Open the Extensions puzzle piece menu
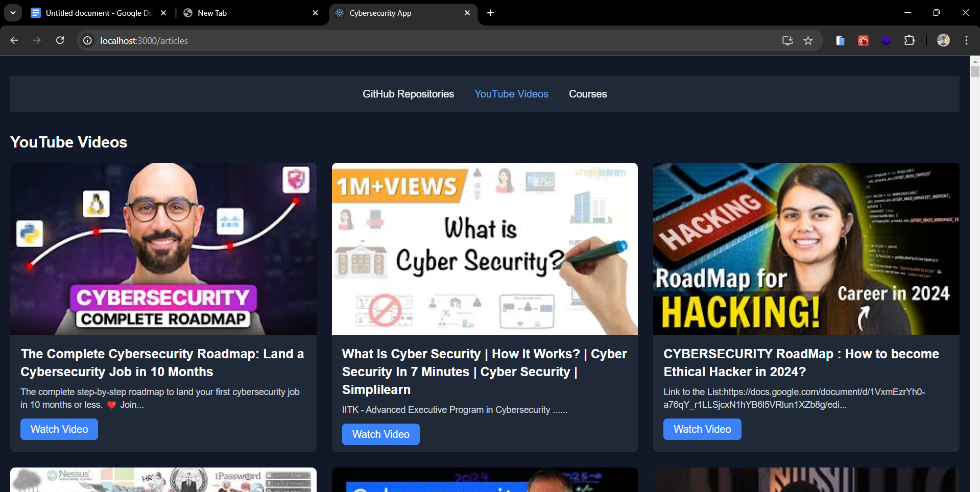980x492 pixels. 910,40
